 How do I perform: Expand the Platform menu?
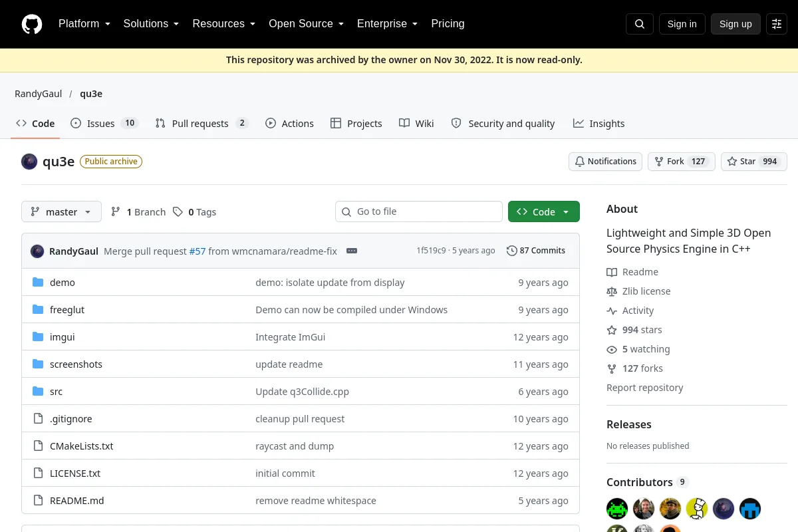84,24
